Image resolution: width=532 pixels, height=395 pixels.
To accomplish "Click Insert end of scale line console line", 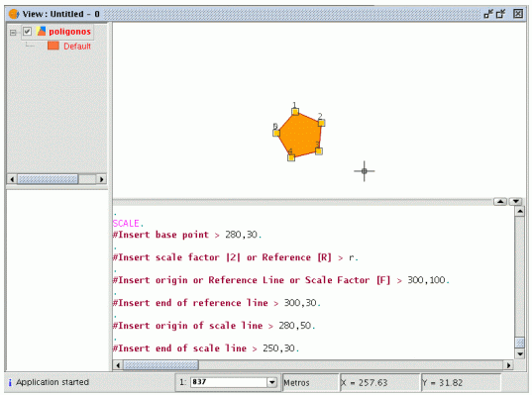I will click(206, 348).
